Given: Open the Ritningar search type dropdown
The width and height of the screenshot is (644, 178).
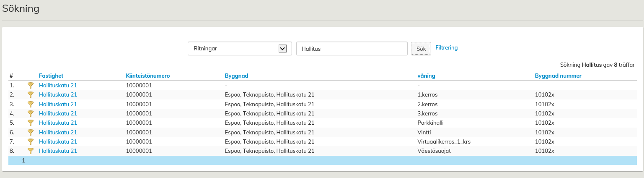Looking at the screenshot, I should pyautogui.click(x=239, y=49).
